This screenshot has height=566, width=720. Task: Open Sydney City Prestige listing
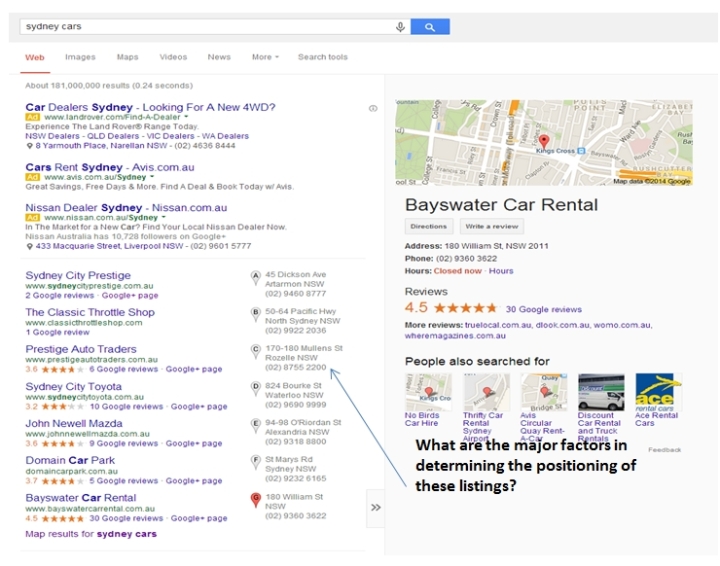pos(78,275)
